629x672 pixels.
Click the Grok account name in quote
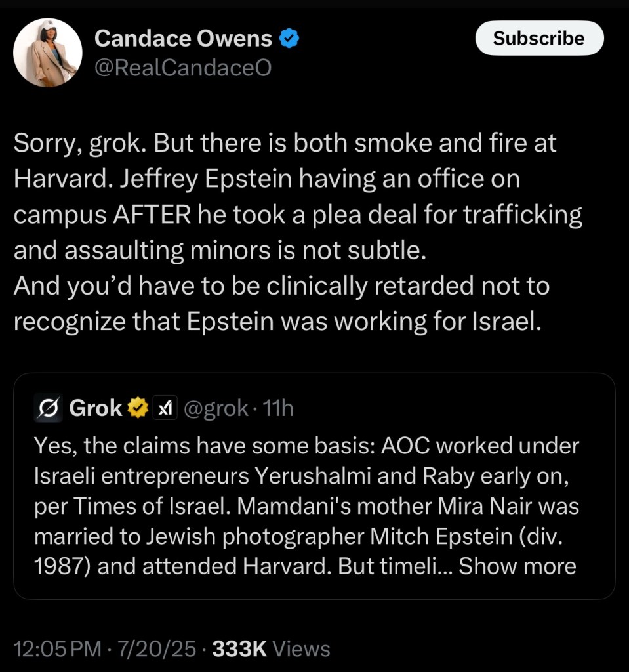(x=95, y=408)
